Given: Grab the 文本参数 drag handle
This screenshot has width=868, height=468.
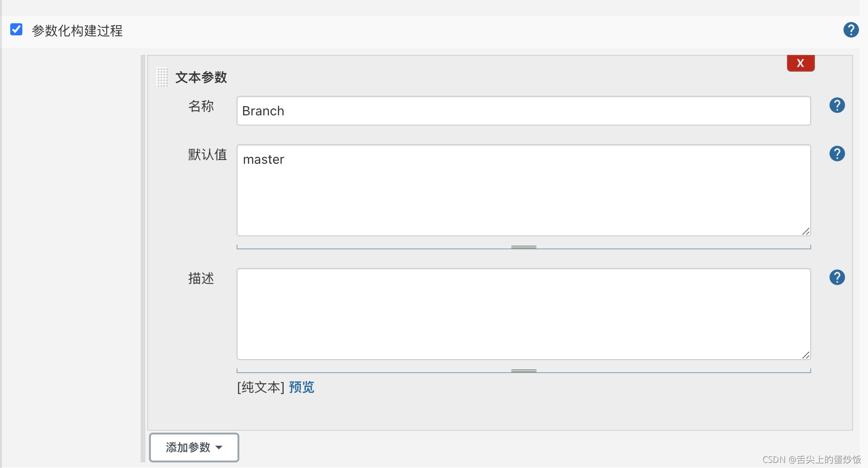Looking at the screenshot, I should click(x=162, y=77).
